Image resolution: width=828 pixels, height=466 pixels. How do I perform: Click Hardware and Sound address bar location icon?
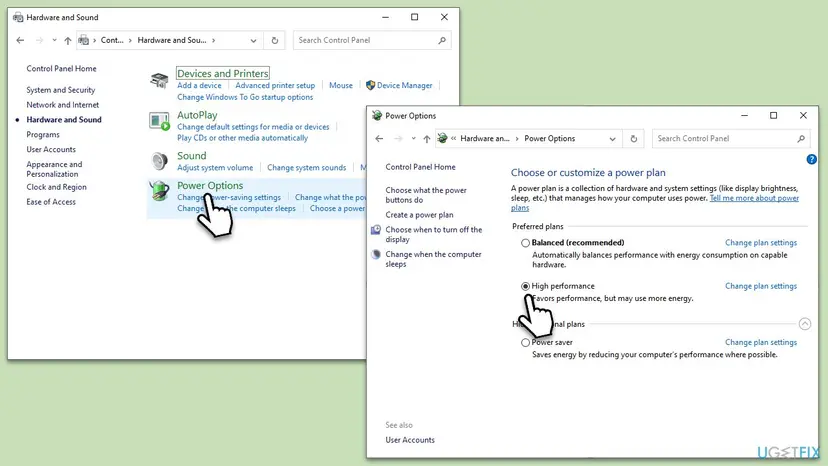(83, 40)
